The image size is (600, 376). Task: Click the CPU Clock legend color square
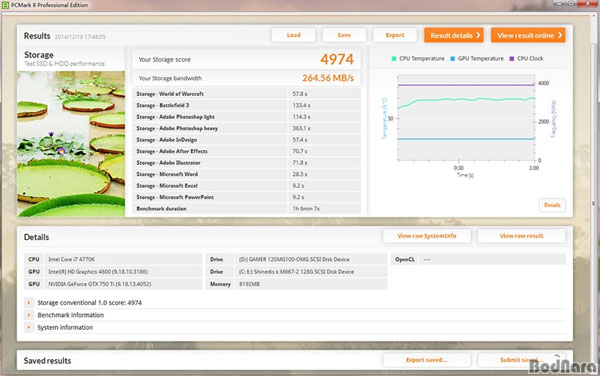click(512, 59)
